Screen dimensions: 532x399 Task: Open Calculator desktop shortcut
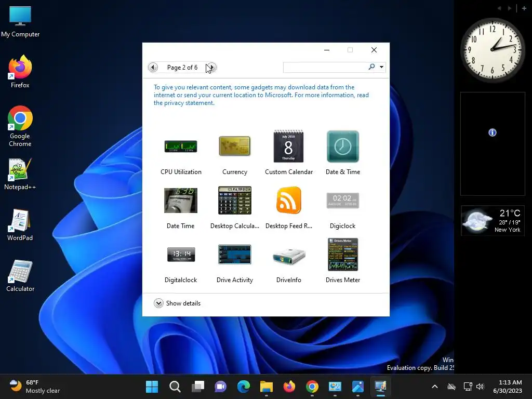[20, 275]
